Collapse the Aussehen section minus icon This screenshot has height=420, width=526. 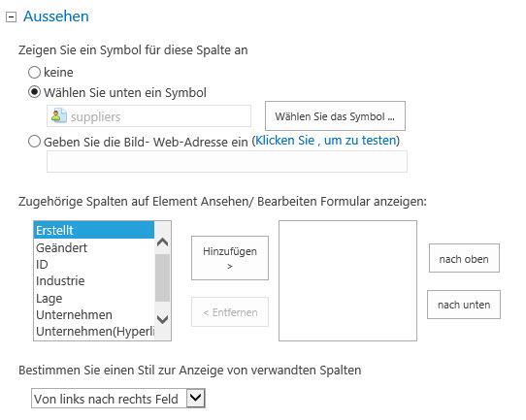(x=11, y=17)
